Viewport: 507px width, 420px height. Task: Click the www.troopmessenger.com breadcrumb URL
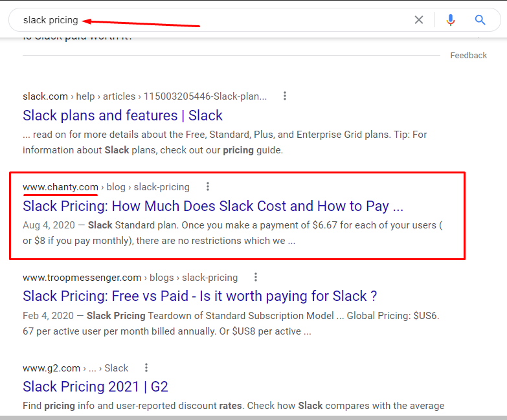130,278
